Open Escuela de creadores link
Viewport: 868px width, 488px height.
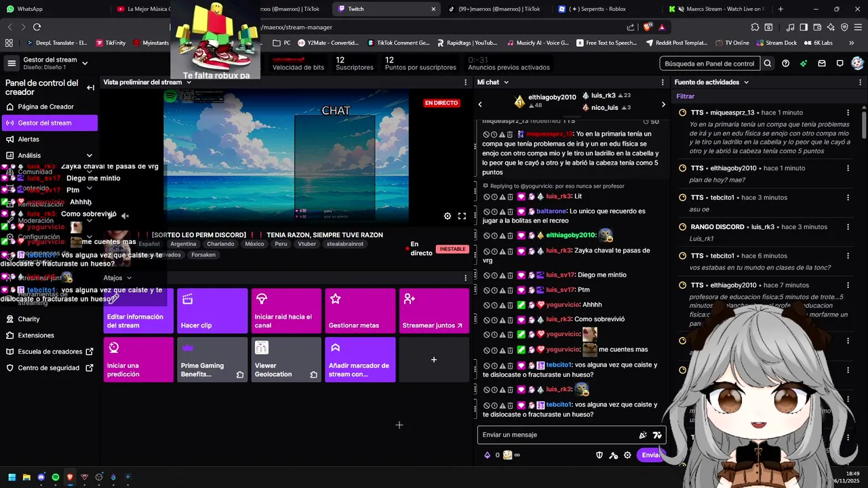tap(49, 352)
